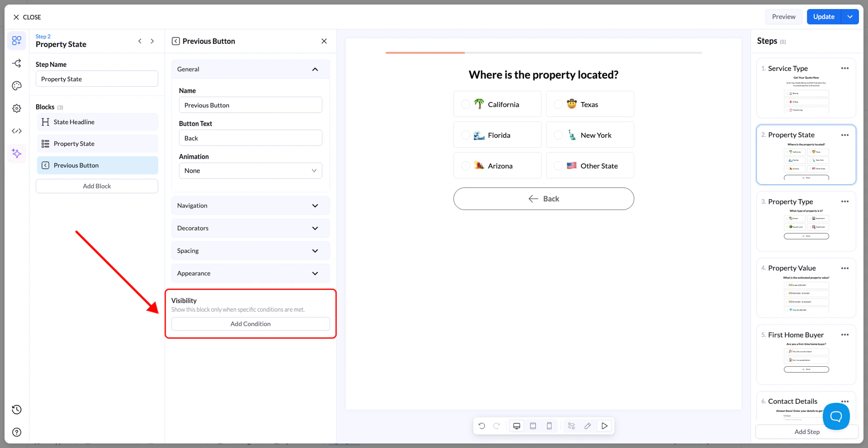Click the Name input with Previous Button

pyautogui.click(x=250, y=105)
